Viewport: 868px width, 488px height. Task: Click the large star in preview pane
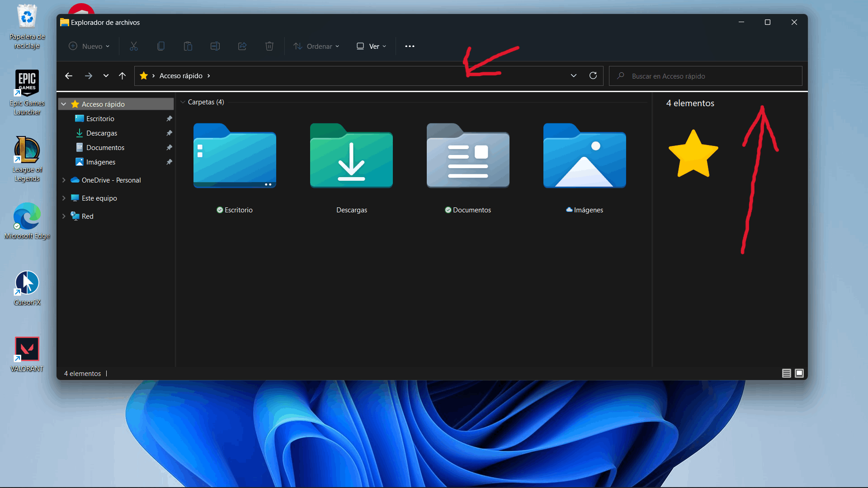[x=693, y=154]
